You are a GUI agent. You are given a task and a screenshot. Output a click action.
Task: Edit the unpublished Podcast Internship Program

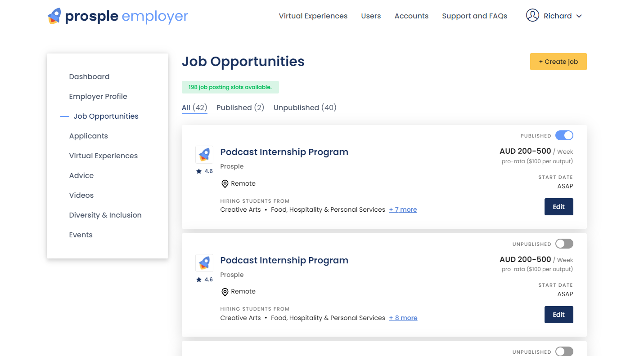559,315
